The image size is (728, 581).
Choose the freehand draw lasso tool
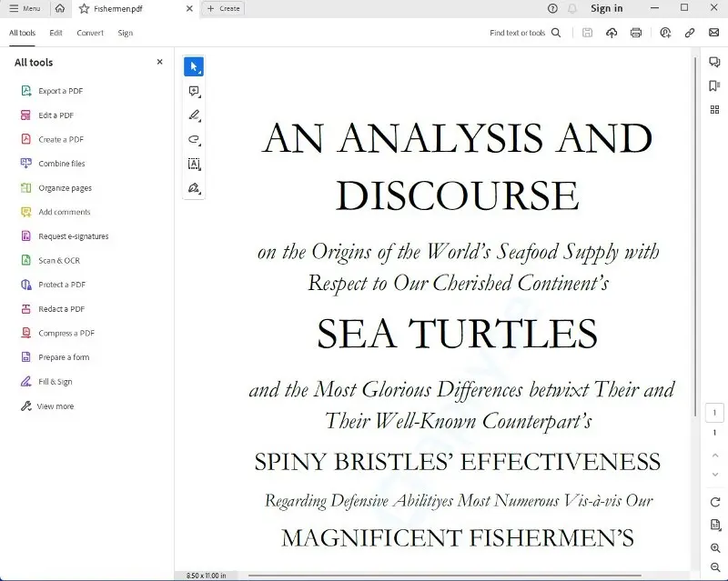click(x=194, y=139)
